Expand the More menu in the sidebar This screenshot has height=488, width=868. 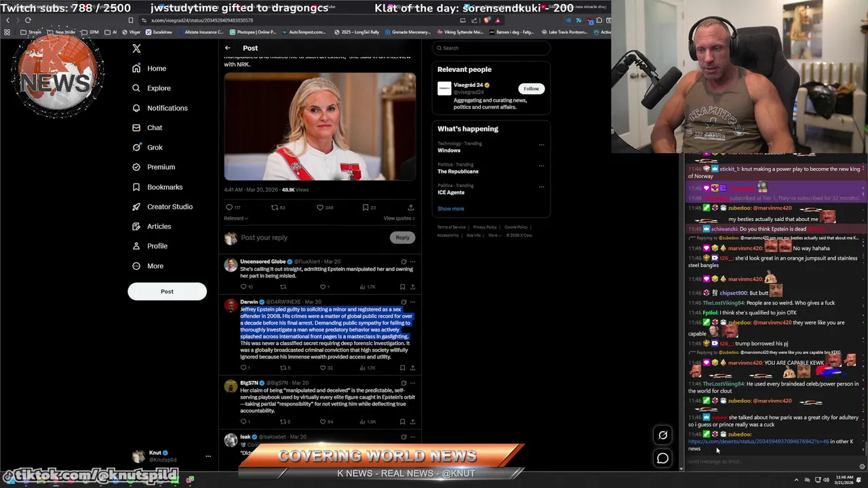(148, 266)
